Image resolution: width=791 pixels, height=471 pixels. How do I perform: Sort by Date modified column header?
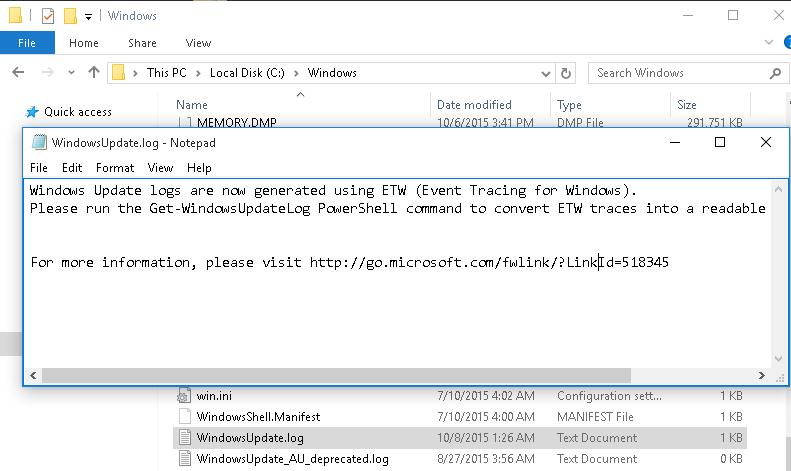474,105
